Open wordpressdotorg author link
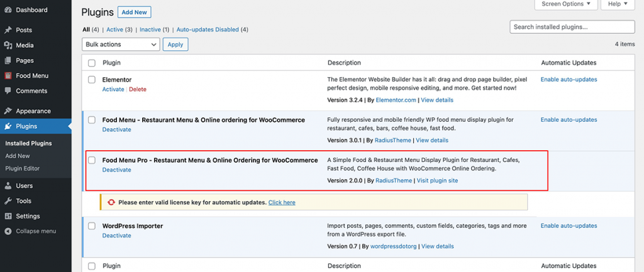 (x=394, y=246)
